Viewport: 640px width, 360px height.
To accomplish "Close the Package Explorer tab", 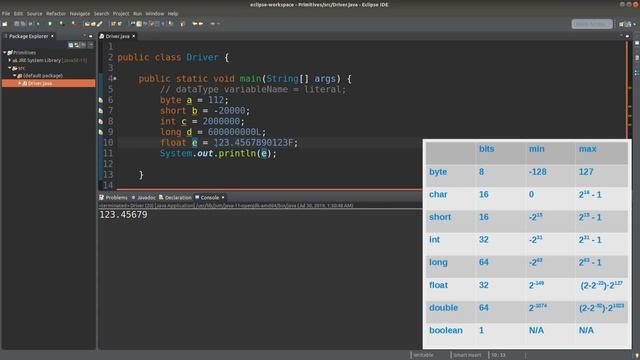I will tap(52, 36).
